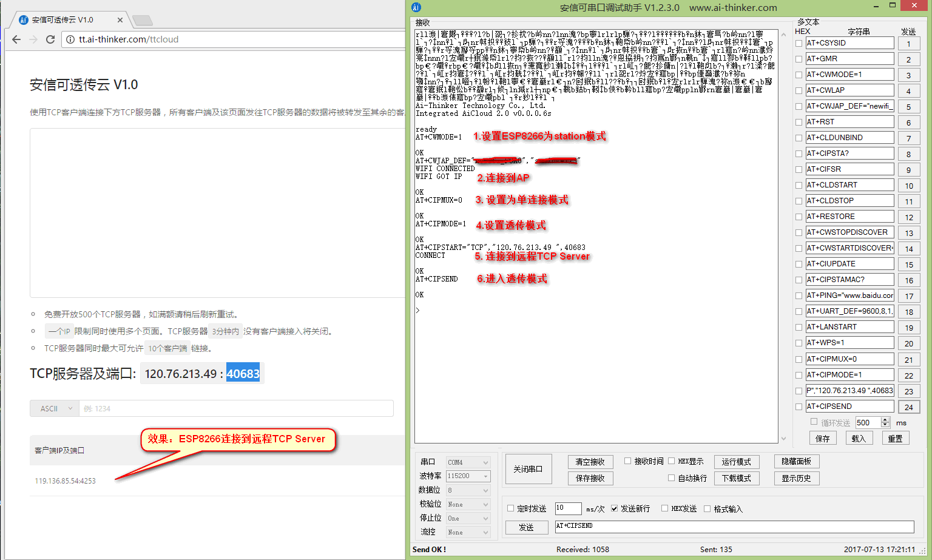
Task: Send command 24 AT+CIPSEND
Action: point(908,407)
